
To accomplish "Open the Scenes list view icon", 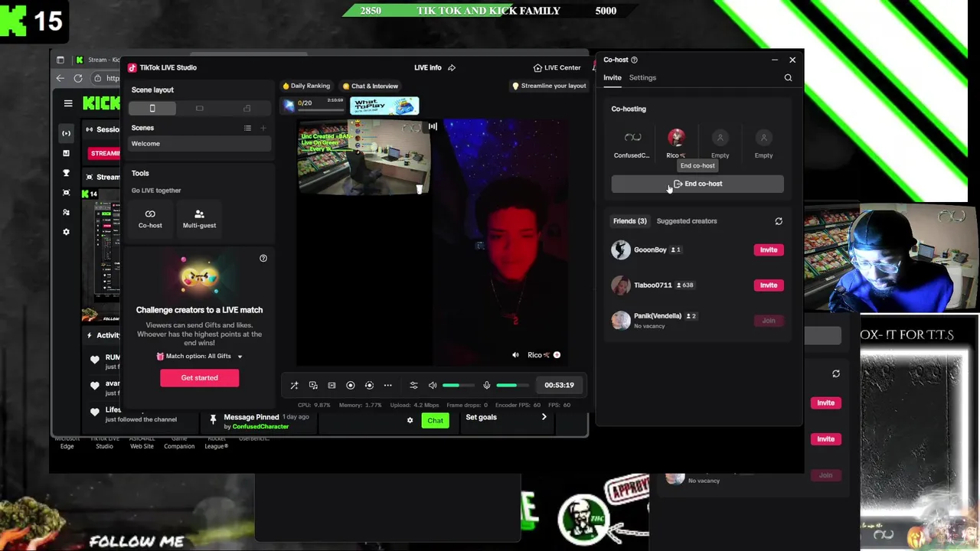I will point(247,128).
